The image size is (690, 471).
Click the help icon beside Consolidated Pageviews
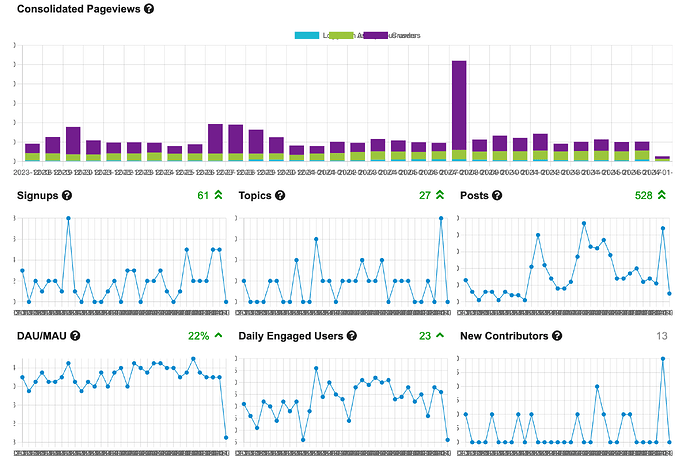coord(149,9)
